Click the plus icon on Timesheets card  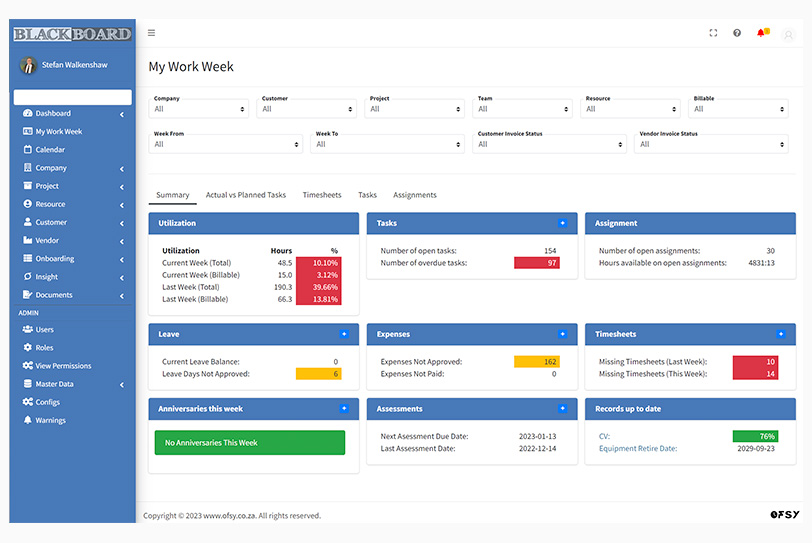coord(780,334)
